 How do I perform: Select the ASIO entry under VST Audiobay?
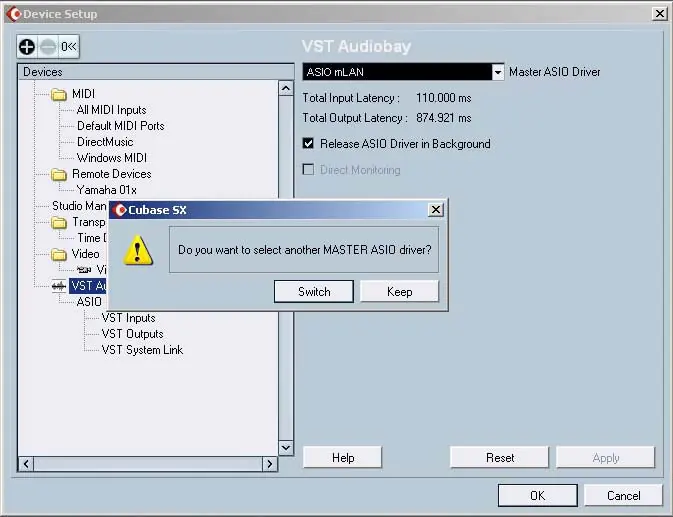[x=89, y=302]
